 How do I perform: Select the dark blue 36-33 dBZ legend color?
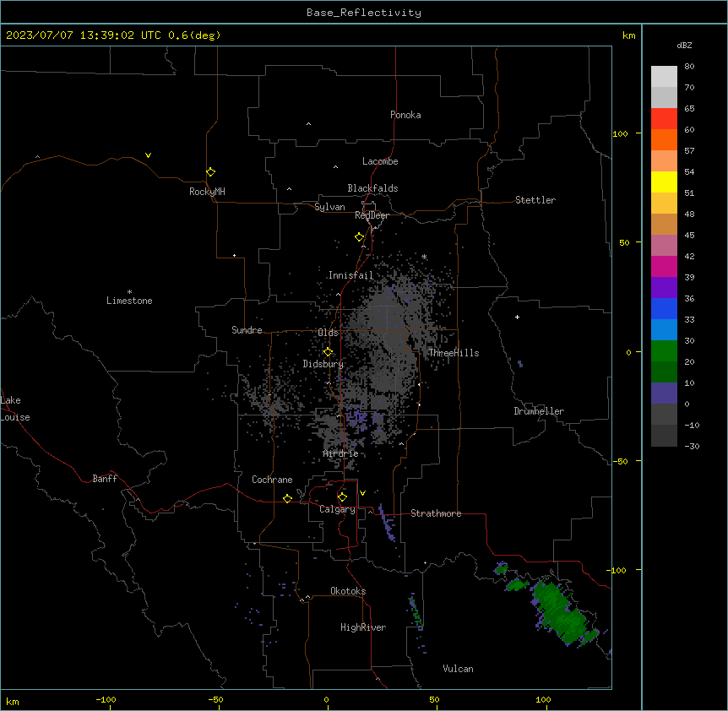pos(664,308)
